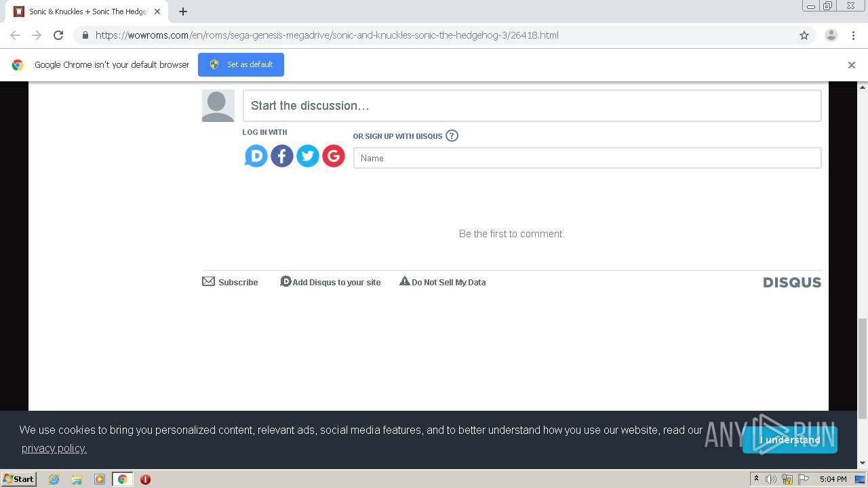Click the action center flag icon
The width and height of the screenshot is (868, 488).
[804, 479]
